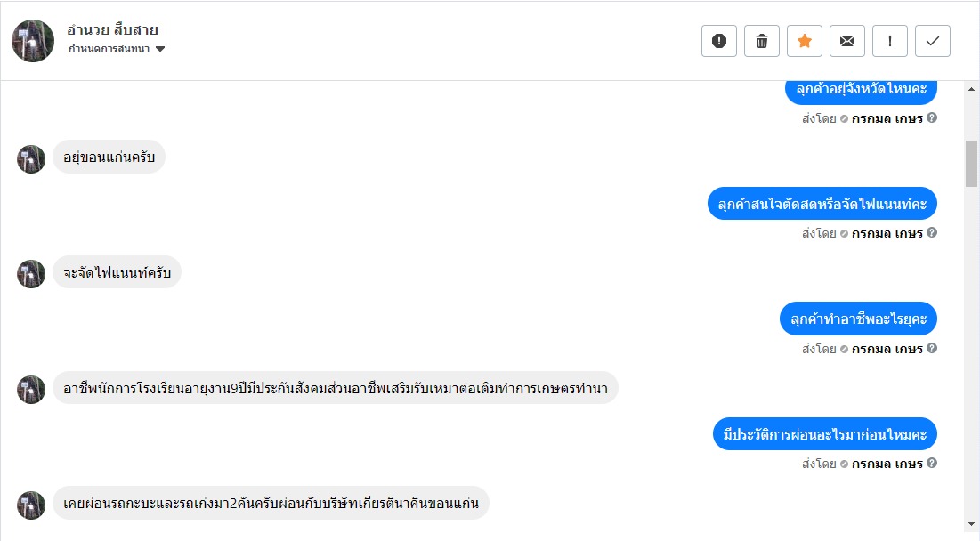The image size is (980, 541).
Task: Mark the conversation as spam
Action: click(719, 41)
